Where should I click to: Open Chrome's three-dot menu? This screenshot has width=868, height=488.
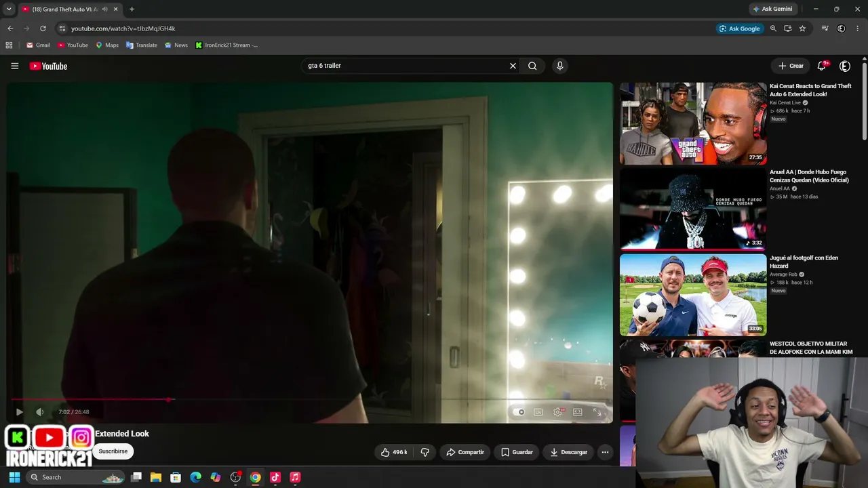858,28
